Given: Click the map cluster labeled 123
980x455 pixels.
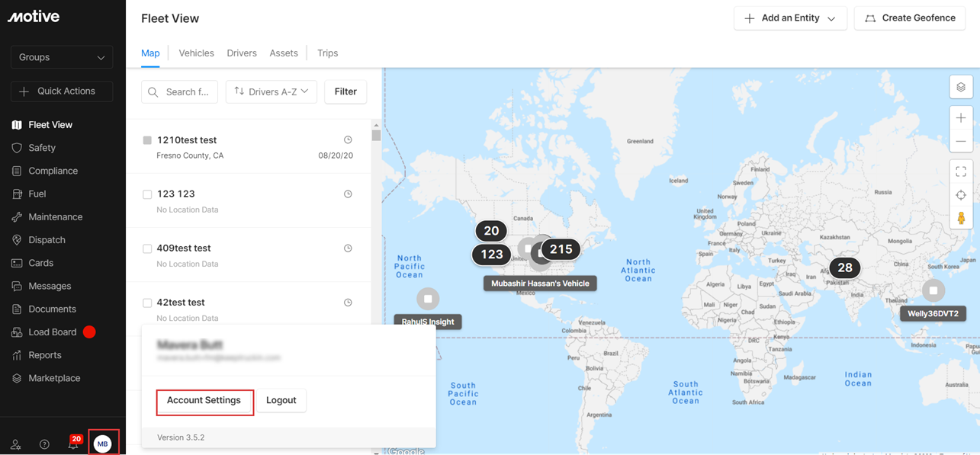Looking at the screenshot, I should (491, 255).
